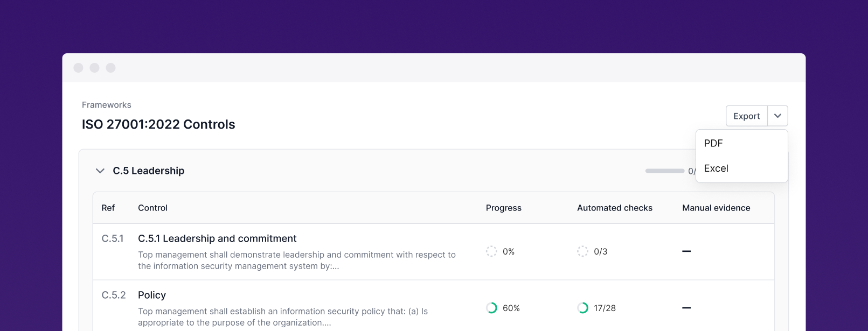Click the Ref column header
This screenshot has height=331, width=868.
pos(108,208)
